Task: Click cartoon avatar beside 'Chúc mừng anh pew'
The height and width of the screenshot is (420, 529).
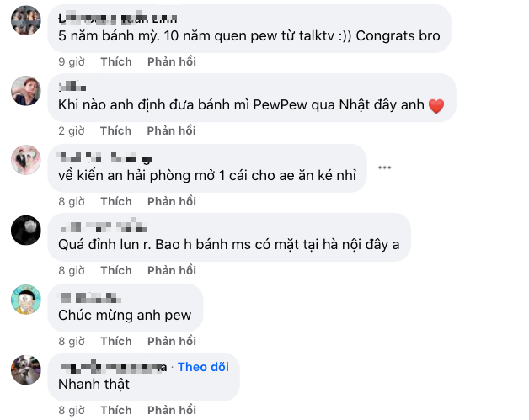Action: pyautogui.click(x=26, y=300)
